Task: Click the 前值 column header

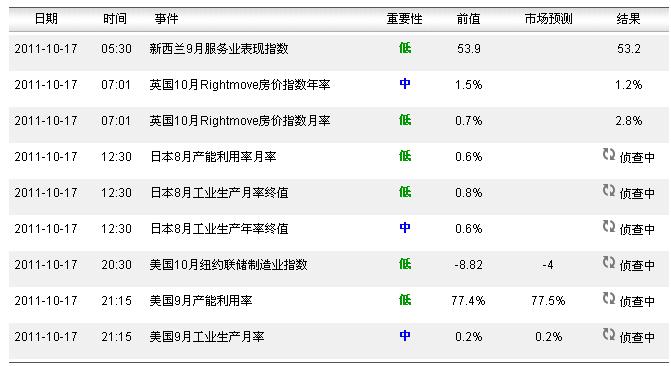Action: tap(468, 19)
